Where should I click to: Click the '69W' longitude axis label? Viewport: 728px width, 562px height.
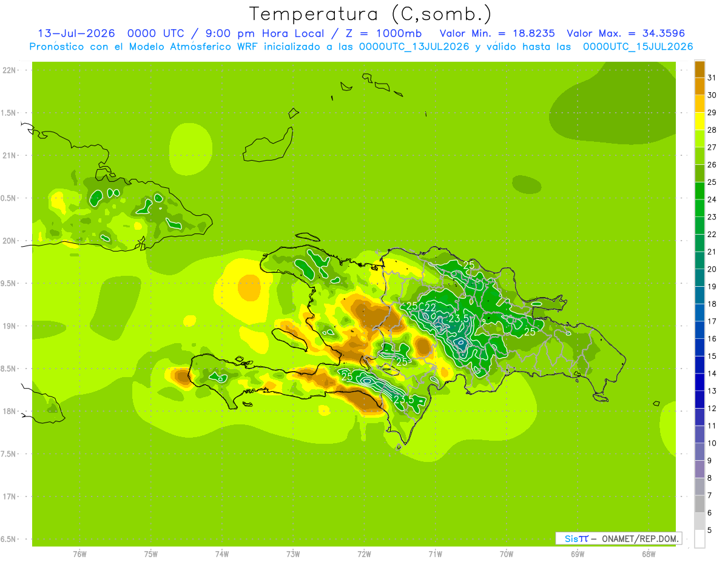[x=578, y=554]
